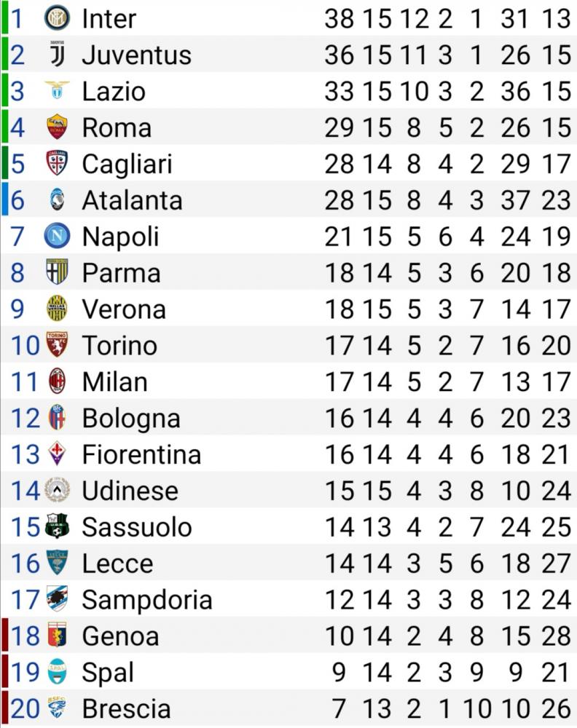The height and width of the screenshot is (728, 577).
Task: Open the Verona team row
Action: point(288,309)
